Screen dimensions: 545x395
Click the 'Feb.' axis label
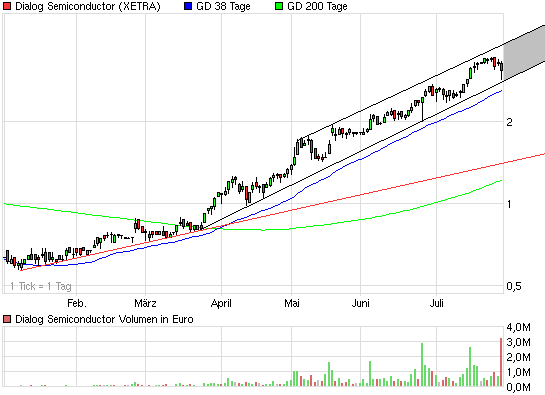[77, 303]
